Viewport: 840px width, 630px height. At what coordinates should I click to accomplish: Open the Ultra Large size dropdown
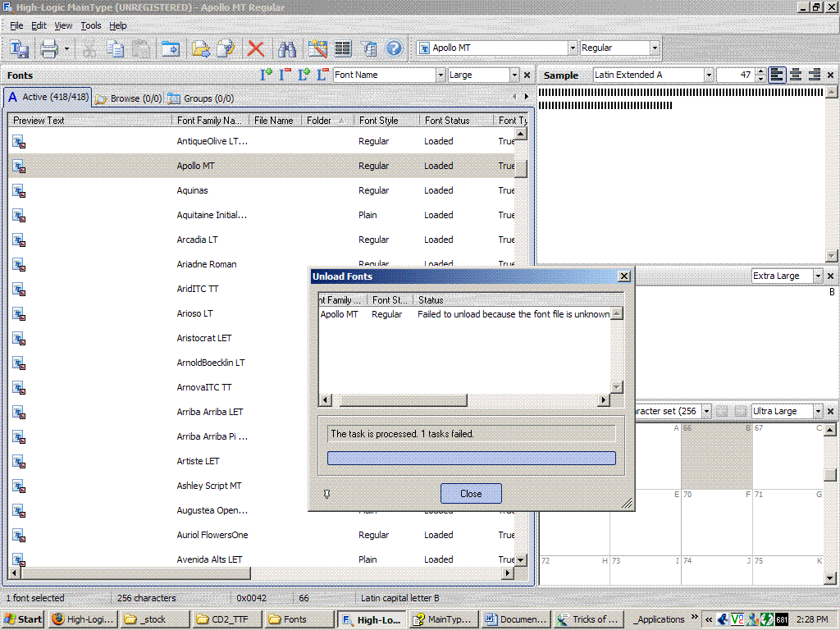pos(817,411)
